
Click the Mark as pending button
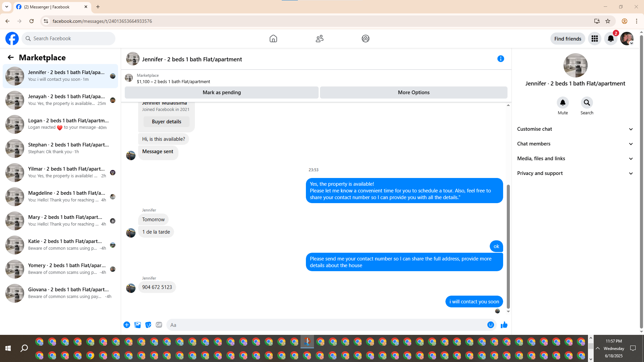pos(221,93)
